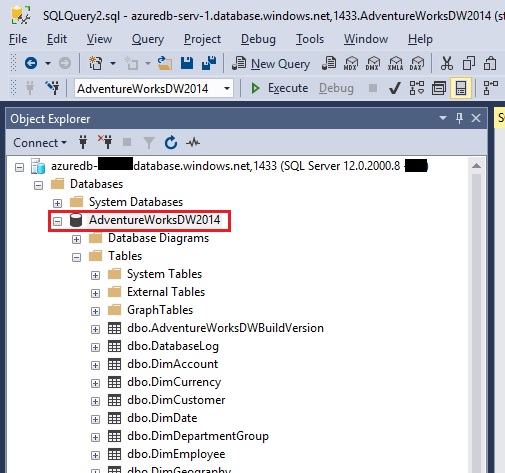This screenshot has height=473, width=505.
Task: Click the DAX query icon
Action: tap(417, 63)
